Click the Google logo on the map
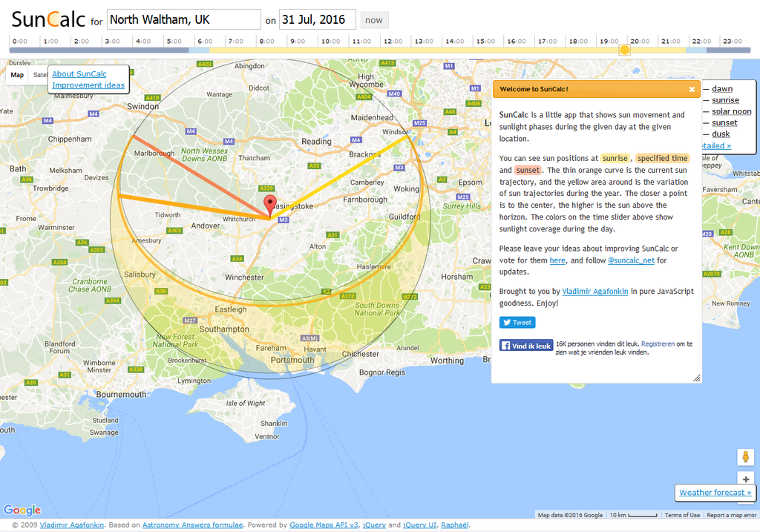Screen dimensions: 760x532 [22, 510]
